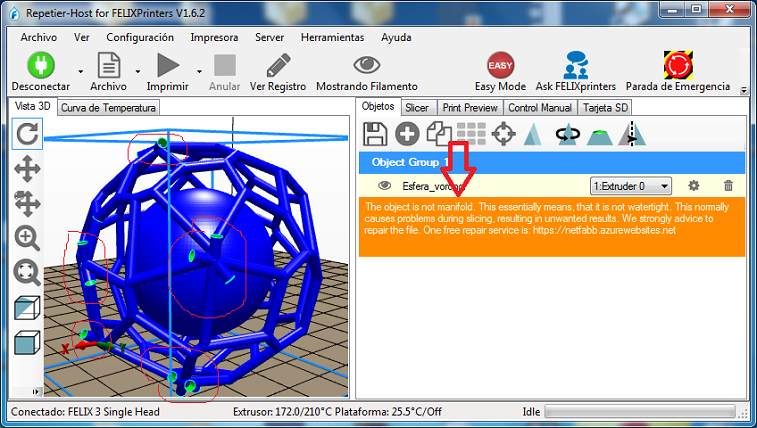
Task: Click the autoposition grid icon
Action: coord(471,134)
